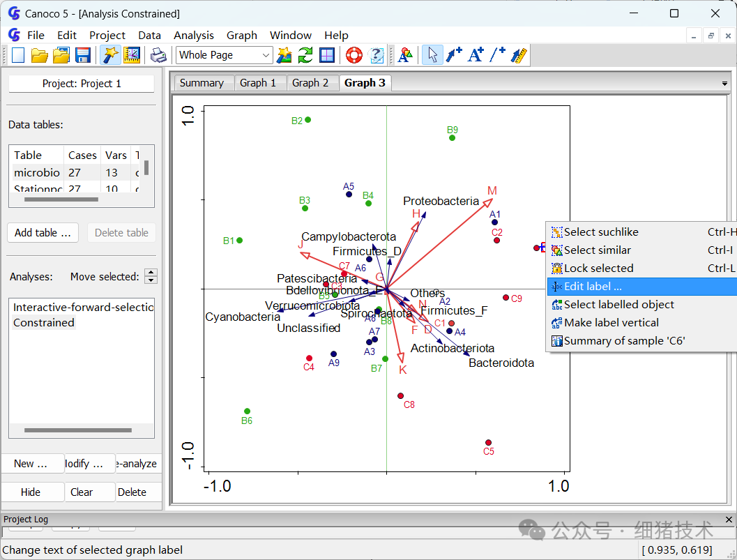Switch to the Graph 2 tab
Screen dimensions: 737x560
[310, 83]
